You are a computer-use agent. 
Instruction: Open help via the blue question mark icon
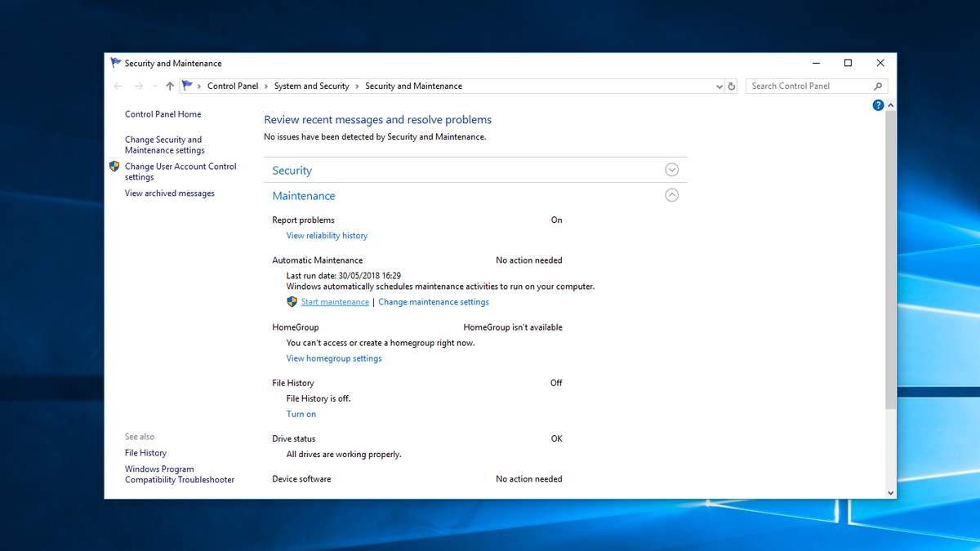[878, 104]
